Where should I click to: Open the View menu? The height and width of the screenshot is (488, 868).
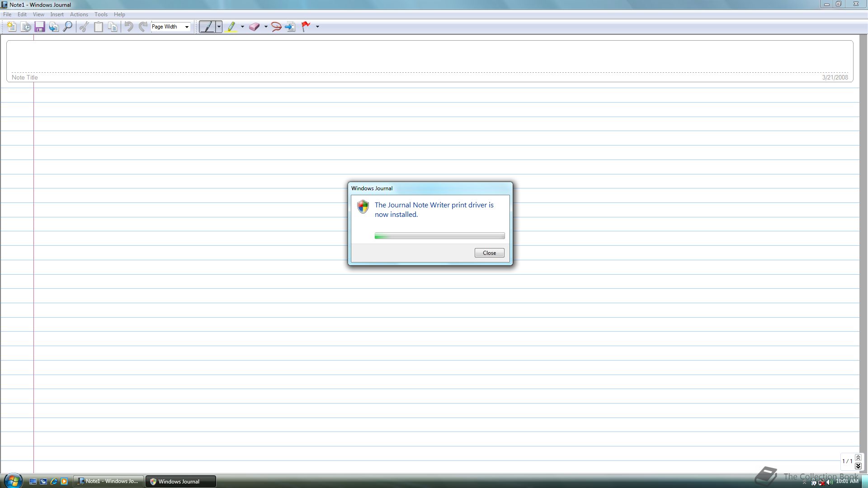38,14
